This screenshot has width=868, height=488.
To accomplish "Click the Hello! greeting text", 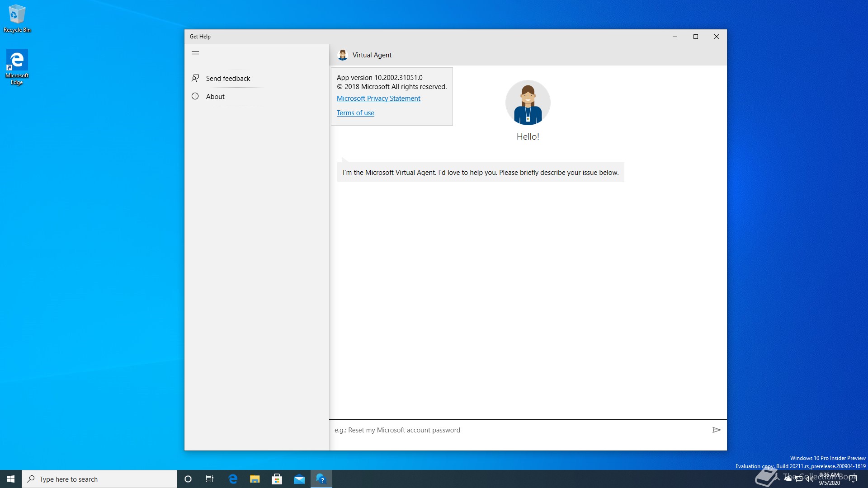I will tap(528, 137).
